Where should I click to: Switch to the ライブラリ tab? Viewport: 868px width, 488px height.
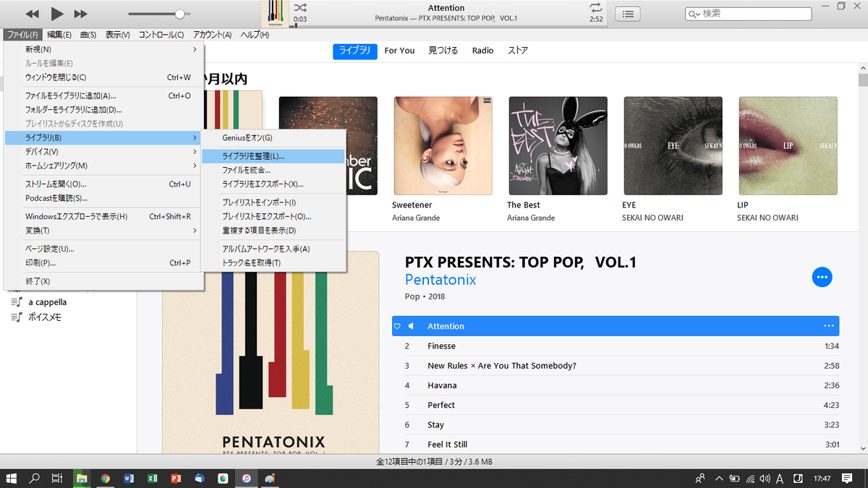click(x=354, y=51)
